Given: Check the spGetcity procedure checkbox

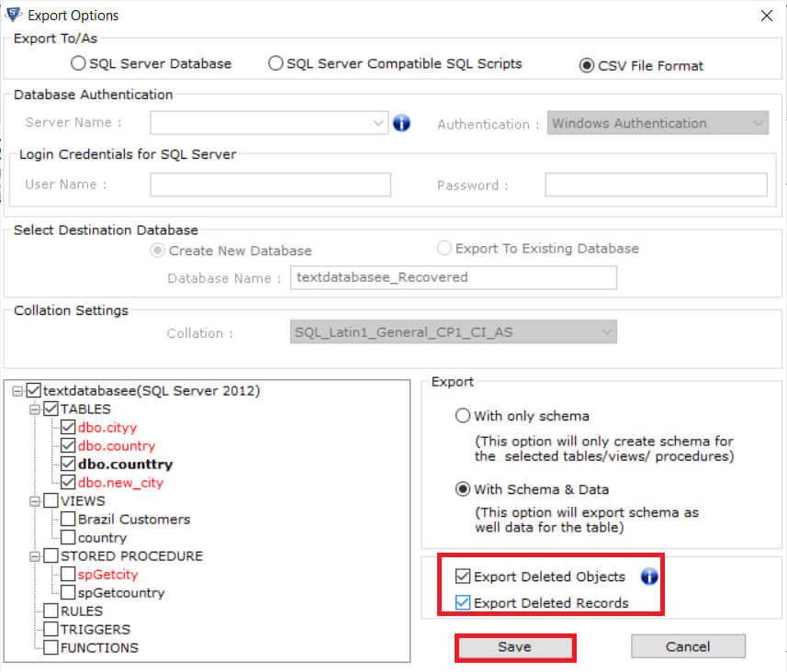Looking at the screenshot, I should [68, 574].
